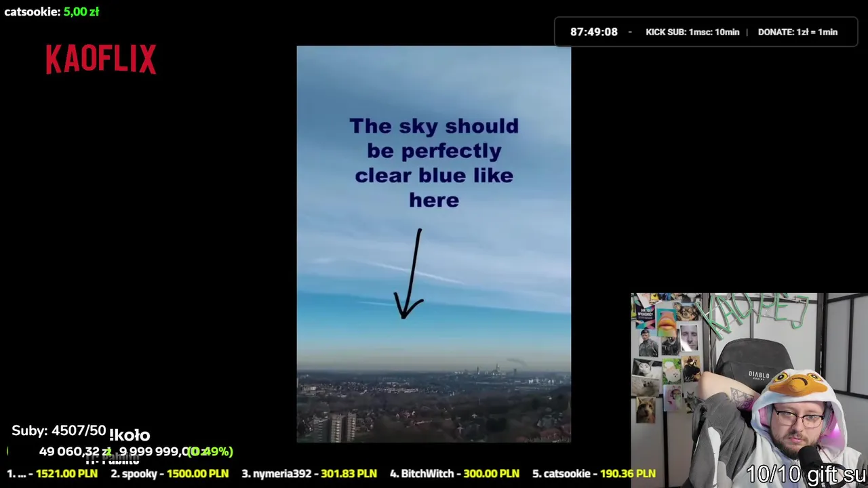
Task: Click the KICK SUB 1msc: 10min label
Action: click(x=692, y=32)
